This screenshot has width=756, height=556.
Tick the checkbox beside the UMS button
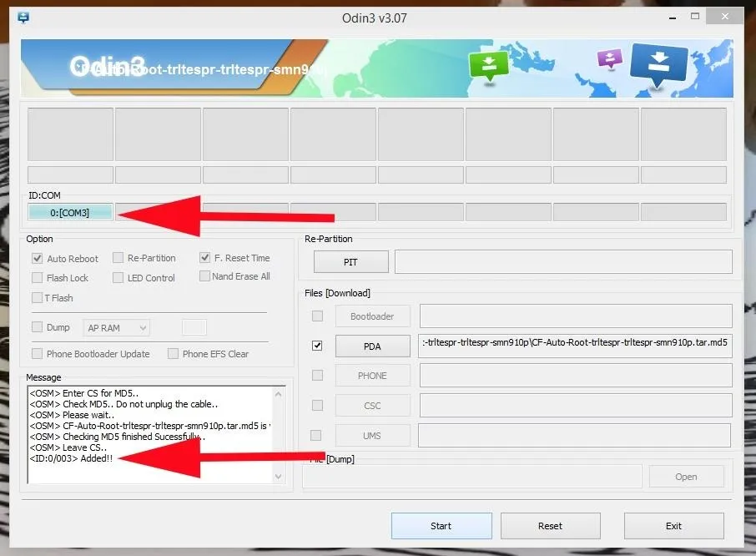pos(315,436)
